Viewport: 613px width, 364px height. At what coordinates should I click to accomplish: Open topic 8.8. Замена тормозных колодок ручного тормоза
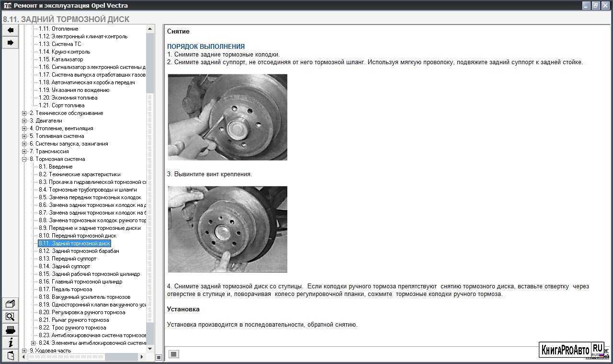coord(92,220)
